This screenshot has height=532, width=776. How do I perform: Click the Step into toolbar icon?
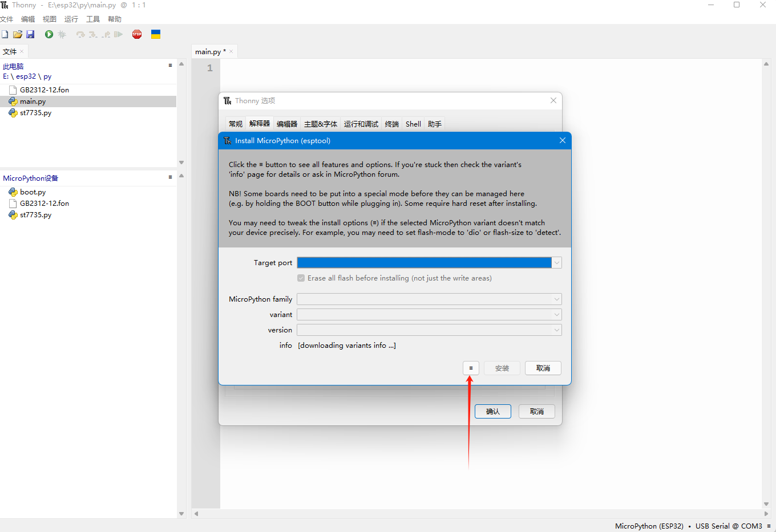[93, 34]
